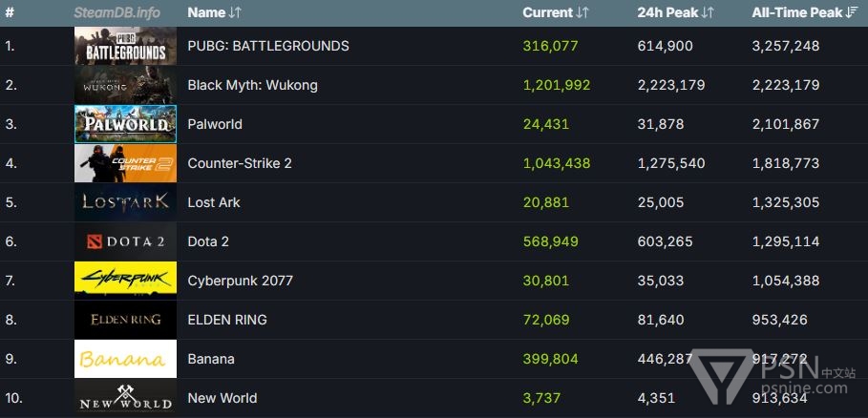This screenshot has width=868, height=418.
Task: Open Black Myth: Wukong game thumbnail
Action: coord(126,85)
